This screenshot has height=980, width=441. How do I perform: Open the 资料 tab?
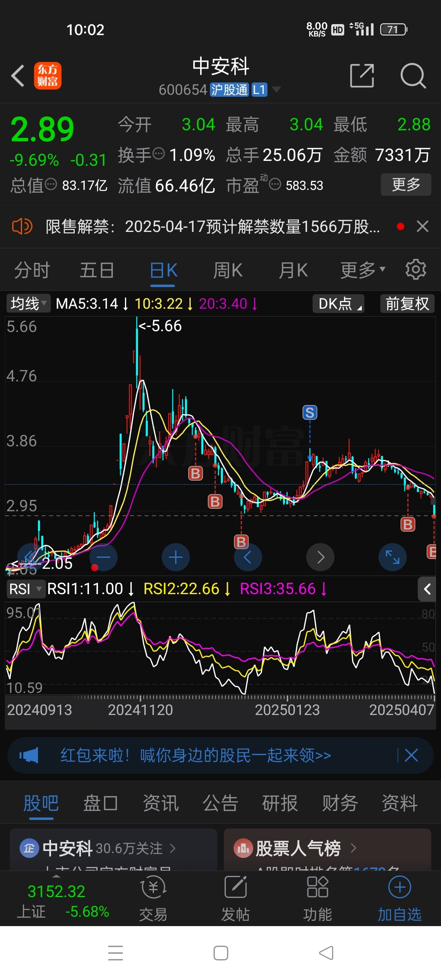point(399,803)
